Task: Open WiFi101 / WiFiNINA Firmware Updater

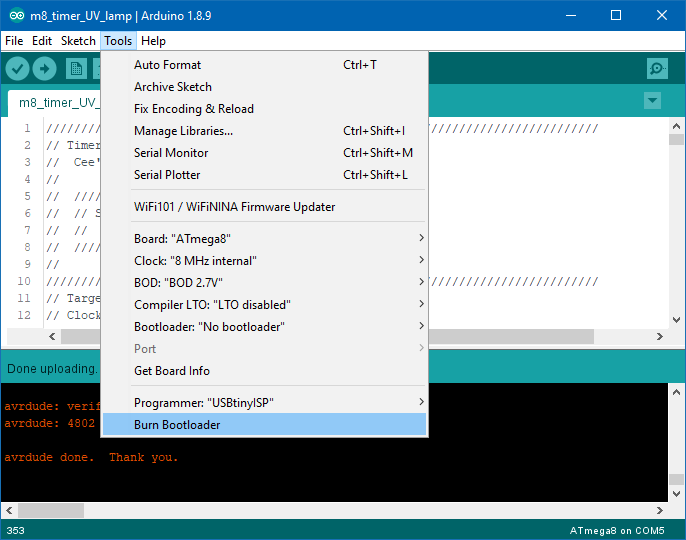Action: point(264,207)
